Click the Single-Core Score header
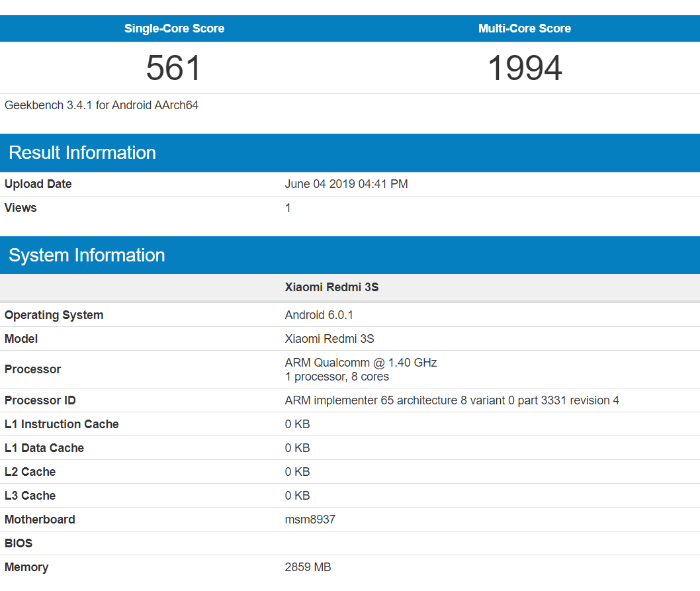 point(174,28)
